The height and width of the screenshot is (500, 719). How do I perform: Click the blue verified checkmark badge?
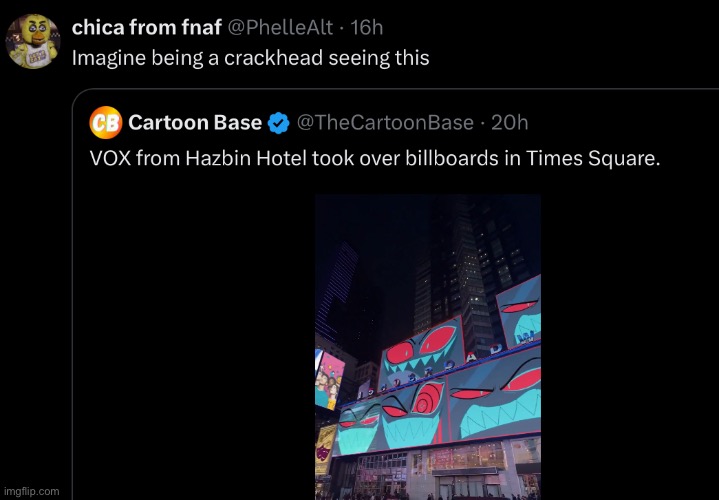click(x=279, y=123)
